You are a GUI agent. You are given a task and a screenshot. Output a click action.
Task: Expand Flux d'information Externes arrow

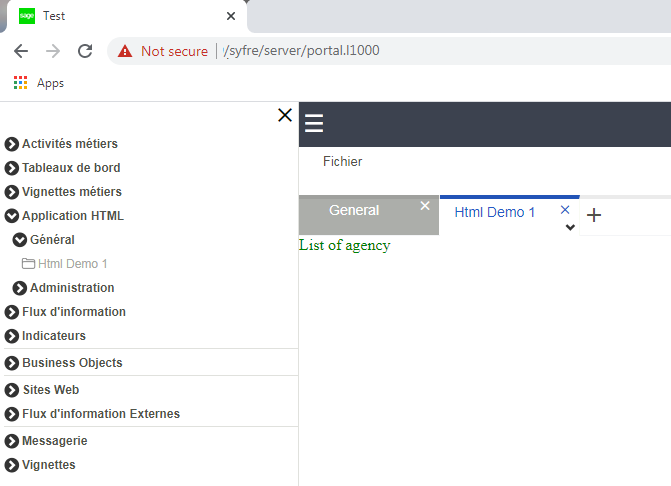(x=12, y=414)
